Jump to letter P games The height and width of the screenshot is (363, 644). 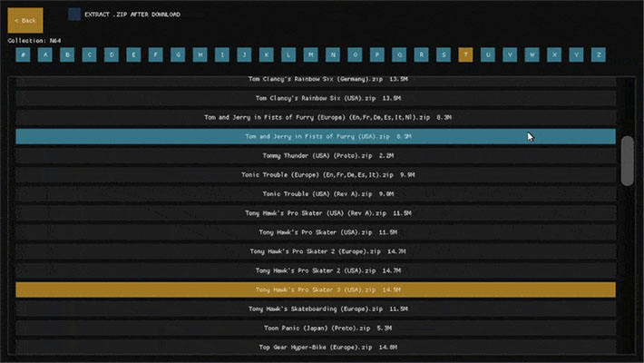[x=377, y=54]
